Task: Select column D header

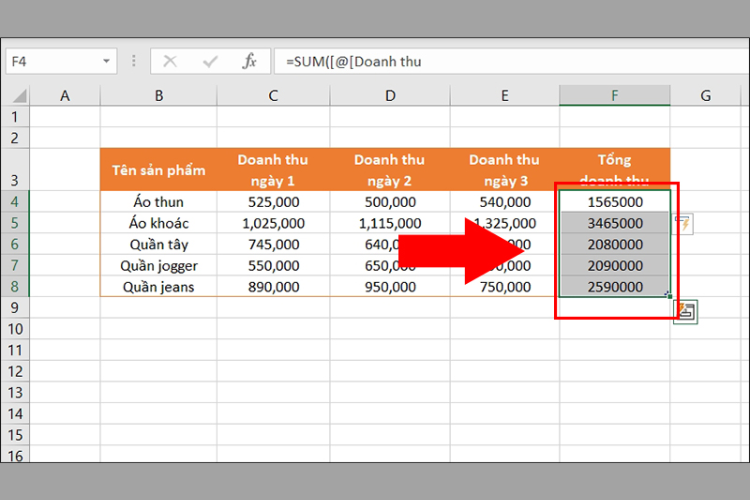Action: [x=390, y=96]
